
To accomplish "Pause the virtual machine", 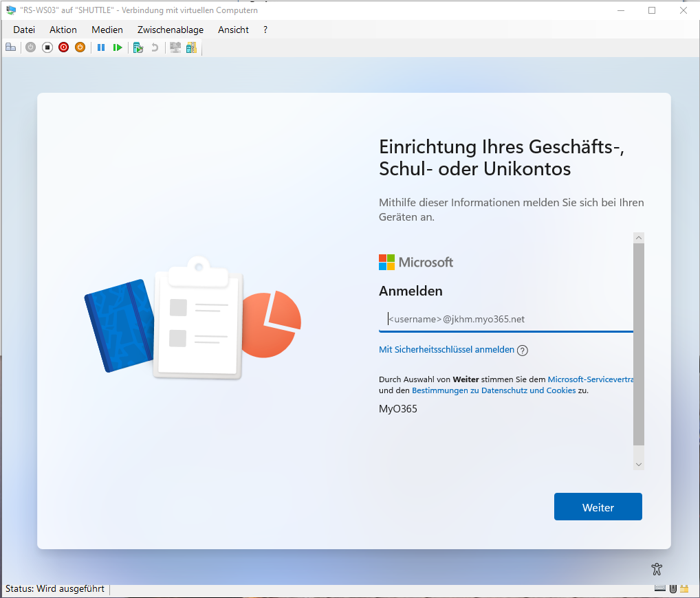I will pyautogui.click(x=100, y=47).
